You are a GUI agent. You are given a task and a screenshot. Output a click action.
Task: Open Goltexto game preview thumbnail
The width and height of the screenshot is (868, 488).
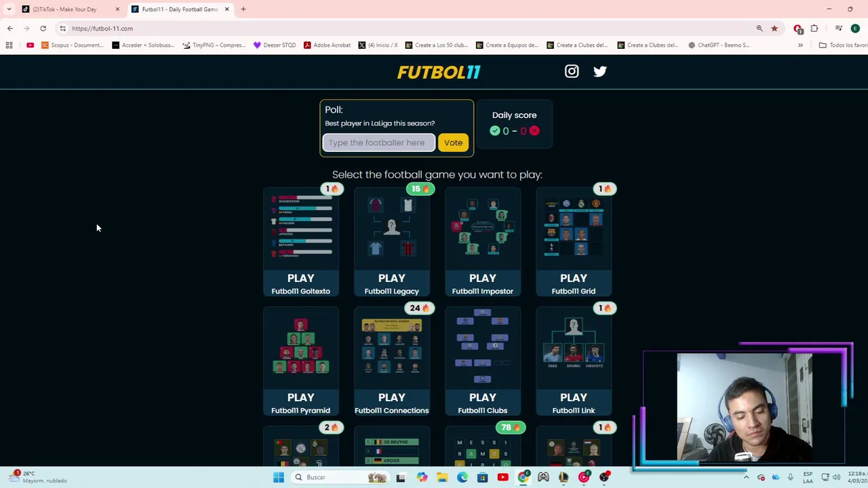[x=300, y=227]
